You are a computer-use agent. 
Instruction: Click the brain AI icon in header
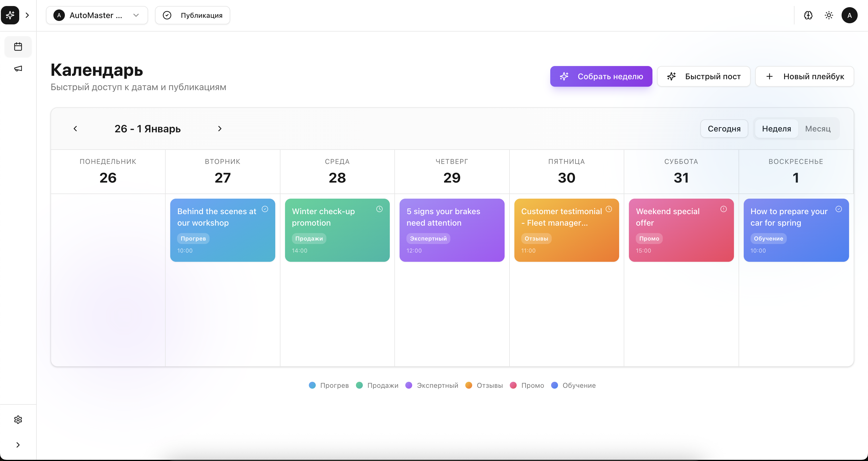808,15
